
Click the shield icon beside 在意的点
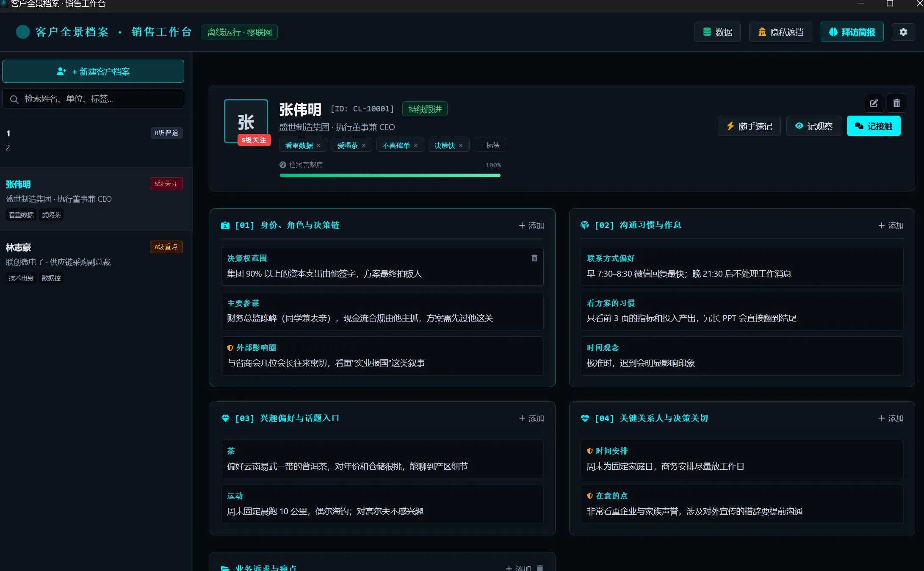pos(589,496)
